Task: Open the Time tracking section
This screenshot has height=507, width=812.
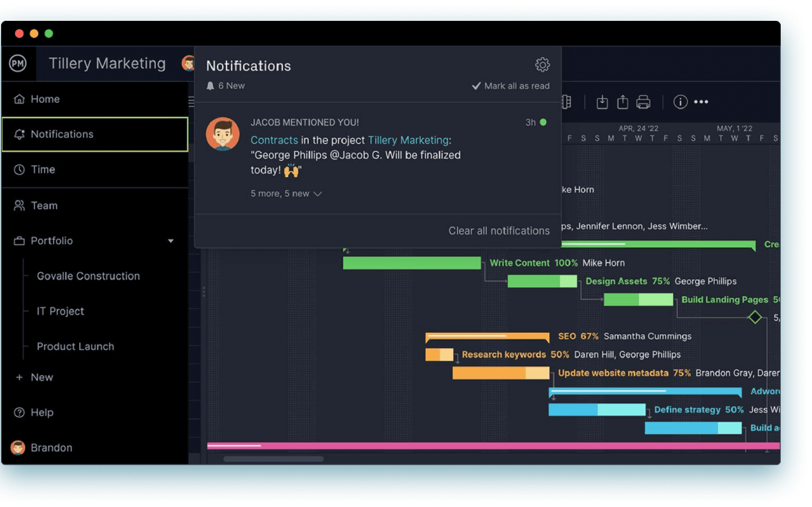Action: tap(43, 170)
